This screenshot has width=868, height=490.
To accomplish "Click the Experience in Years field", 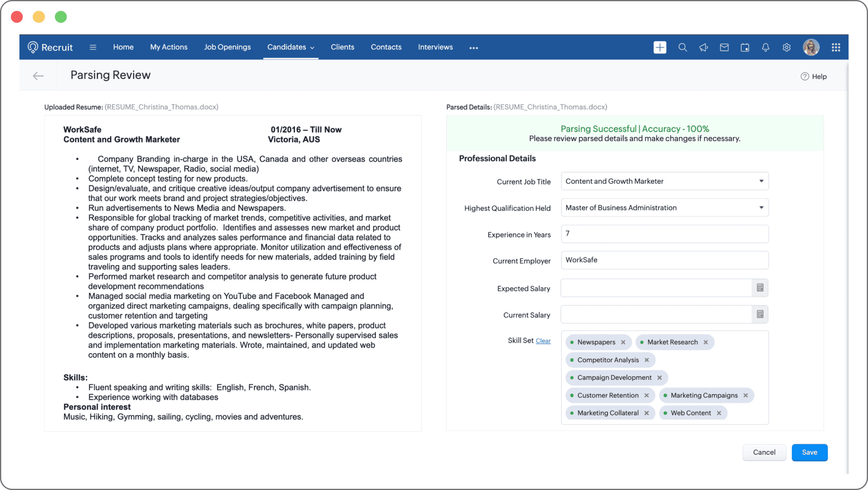I will [664, 234].
